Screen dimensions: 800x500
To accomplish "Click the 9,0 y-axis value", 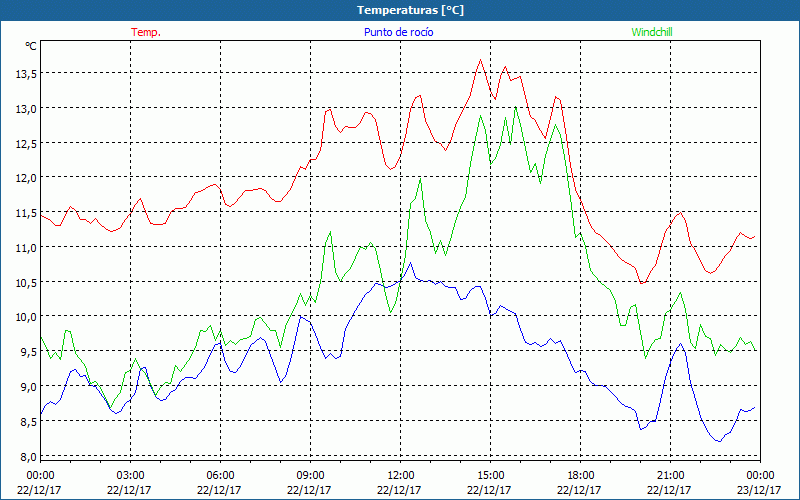I will (29, 386).
